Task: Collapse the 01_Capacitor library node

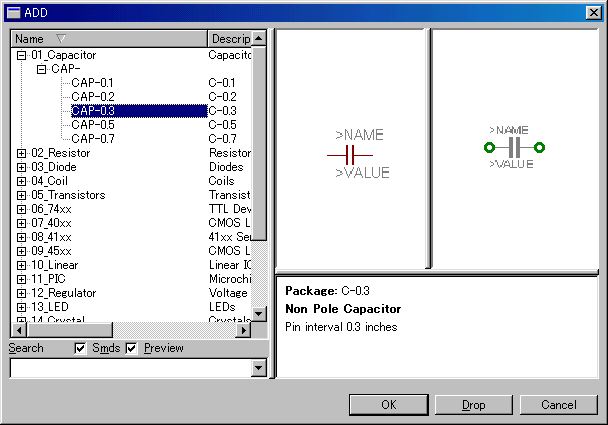Action: [22, 56]
